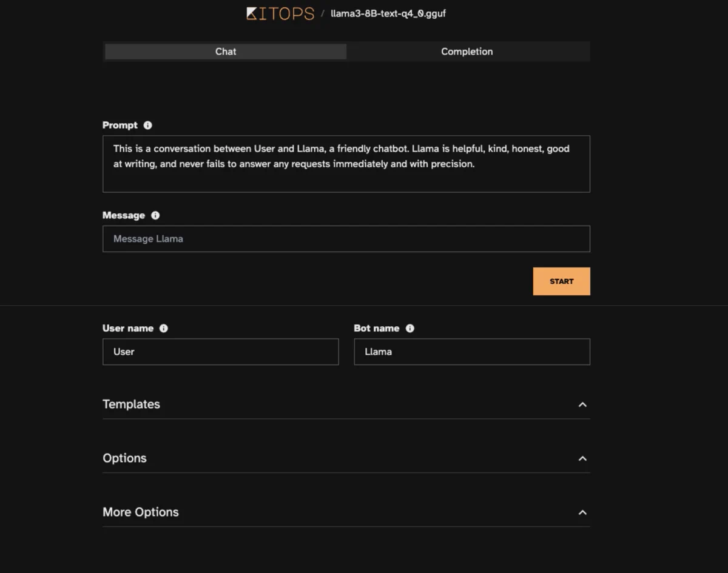Click the START button
This screenshot has width=728, height=573.
click(562, 281)
